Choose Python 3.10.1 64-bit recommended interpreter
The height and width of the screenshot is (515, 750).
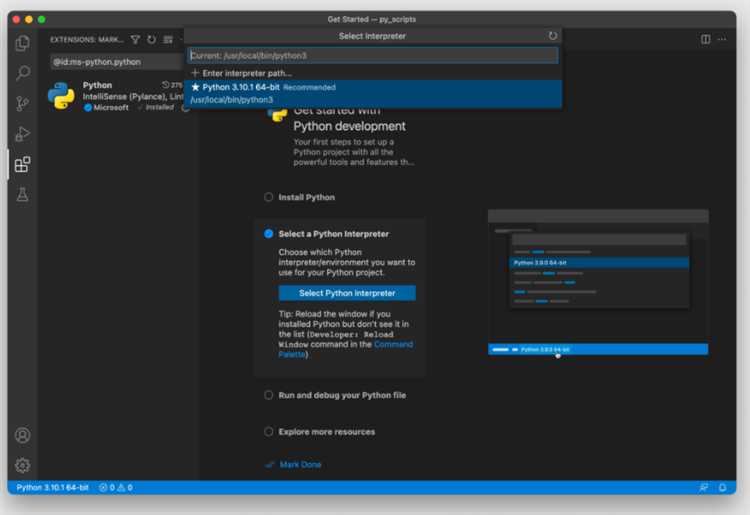coord(373,93)
